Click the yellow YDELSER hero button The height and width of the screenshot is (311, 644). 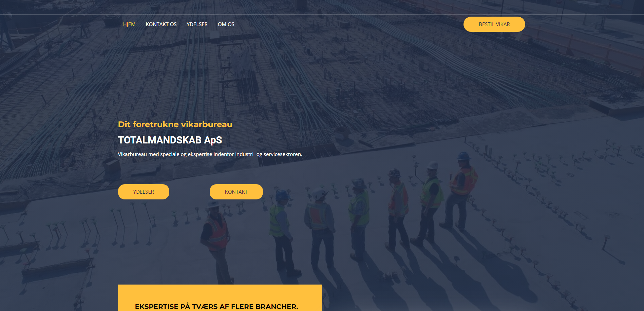click(144, 192)
